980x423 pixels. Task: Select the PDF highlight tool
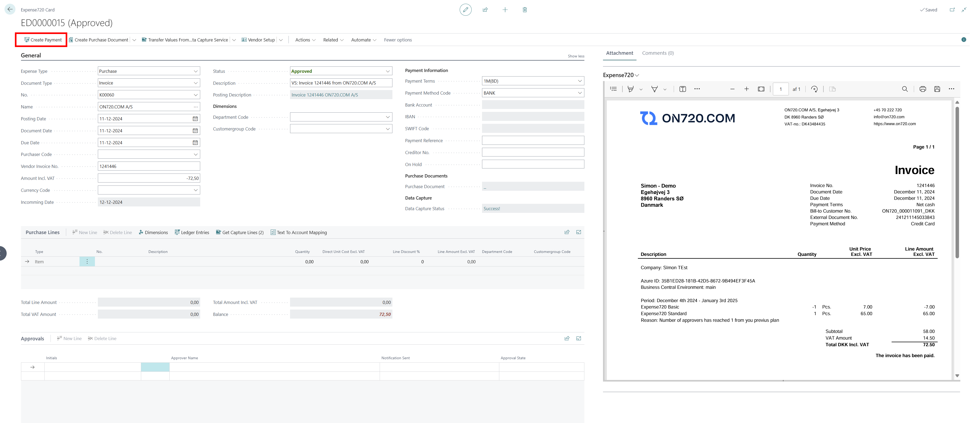[631, 89]
